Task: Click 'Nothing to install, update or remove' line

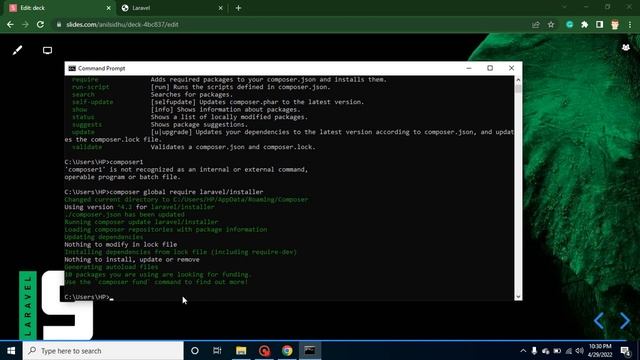Action: [132, 260]
